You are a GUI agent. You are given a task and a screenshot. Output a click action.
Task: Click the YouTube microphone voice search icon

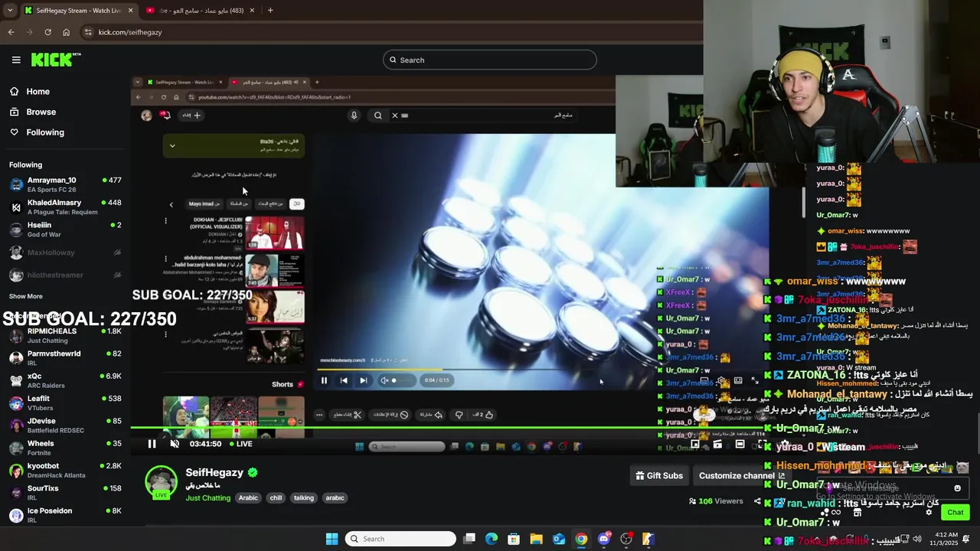pyautogui.click(x=354, y=116)
